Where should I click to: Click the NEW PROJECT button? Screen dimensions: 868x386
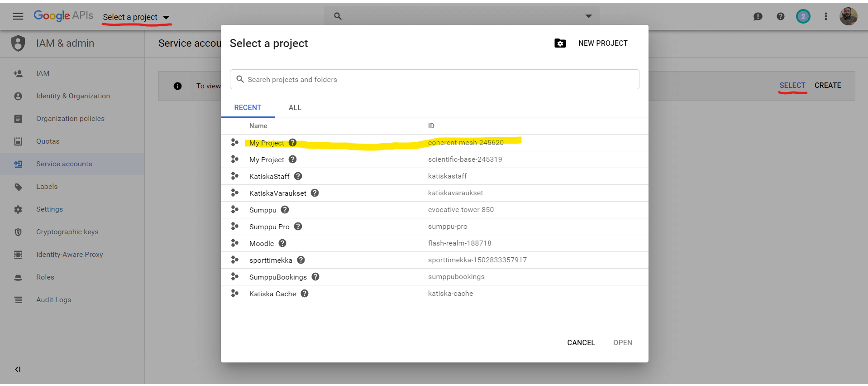(602, 43)
